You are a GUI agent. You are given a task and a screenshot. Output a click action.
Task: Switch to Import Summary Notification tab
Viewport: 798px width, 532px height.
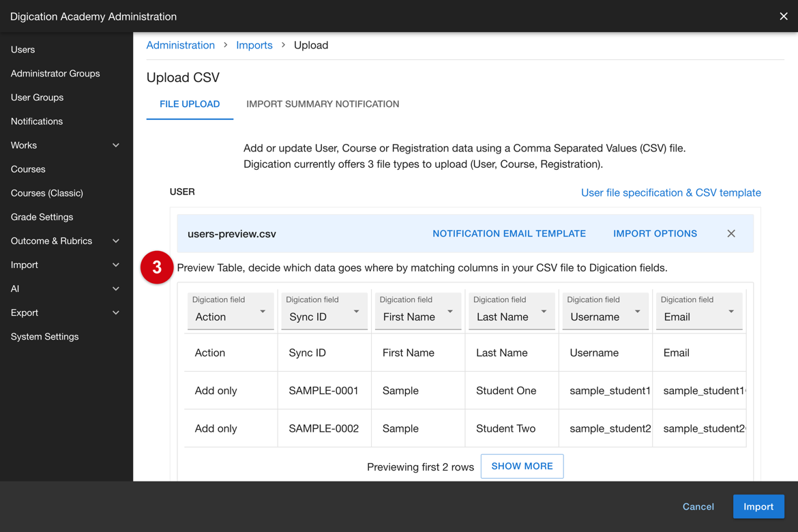[323, 104]
